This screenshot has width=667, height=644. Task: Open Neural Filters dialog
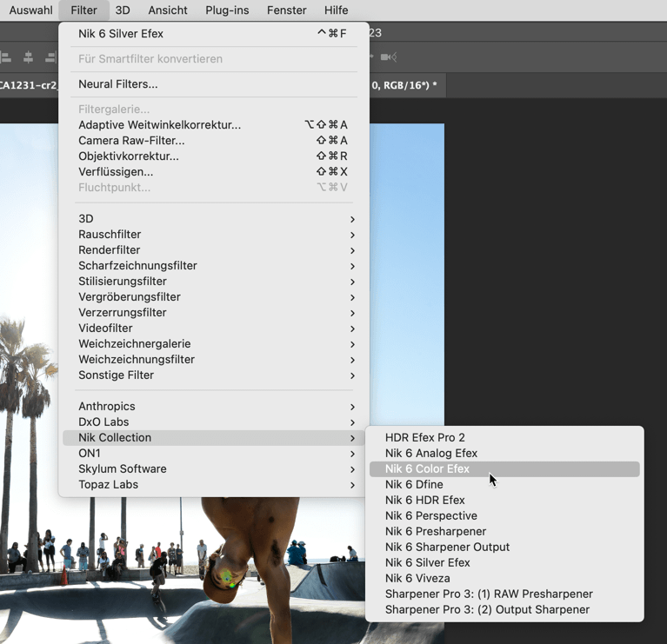214,84
